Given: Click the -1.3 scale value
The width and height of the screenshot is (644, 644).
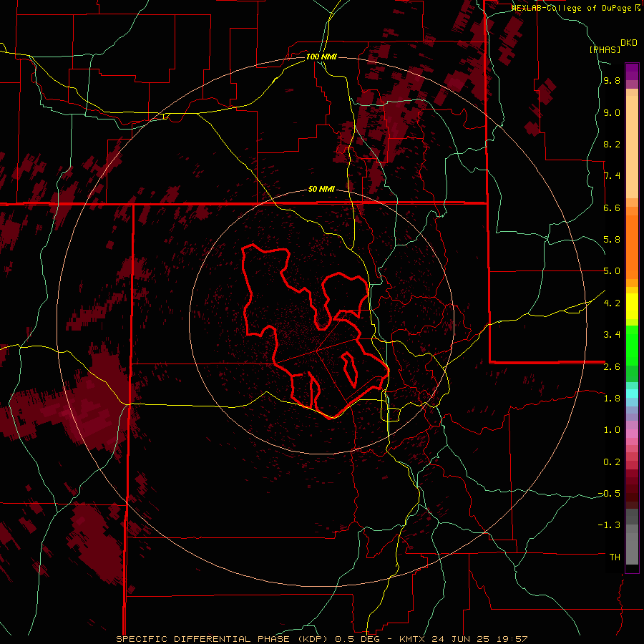Looking at the screenshot, I should tap(609, 525).
